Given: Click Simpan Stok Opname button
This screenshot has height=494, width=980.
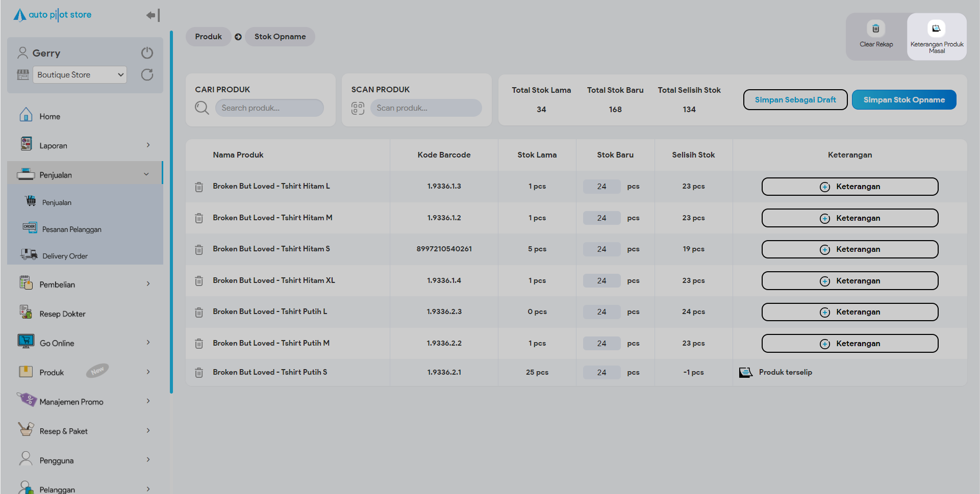Looking at the screenshot, I should point(903,100).
